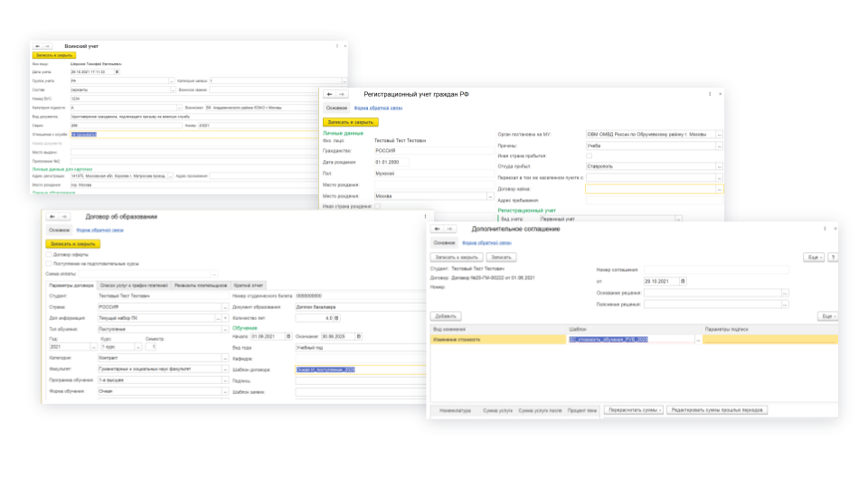Screen dimensions: 868x488
Task: Click back arrow in Воинский учет window
Action: click(37, 45)
